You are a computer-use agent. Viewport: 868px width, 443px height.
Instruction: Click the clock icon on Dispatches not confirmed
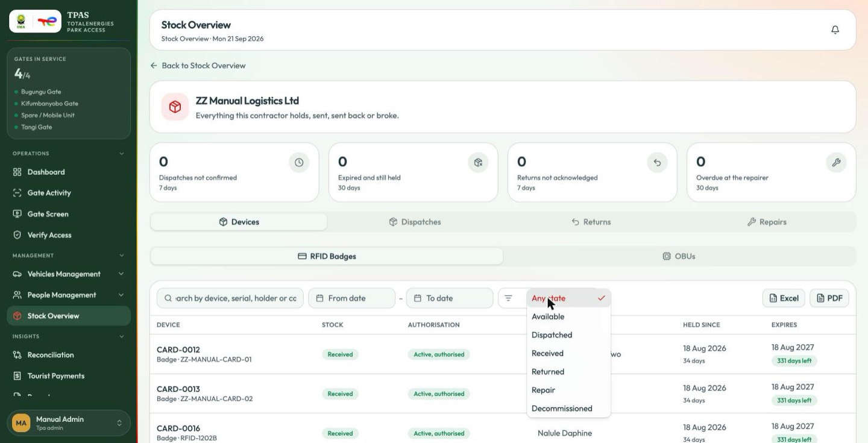(299, 162)
